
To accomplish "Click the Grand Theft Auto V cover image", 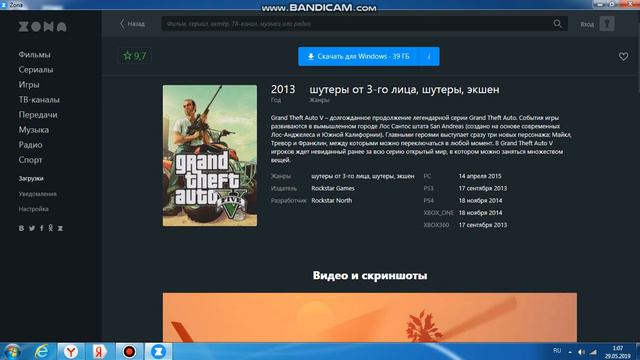I will coord(210,156).
